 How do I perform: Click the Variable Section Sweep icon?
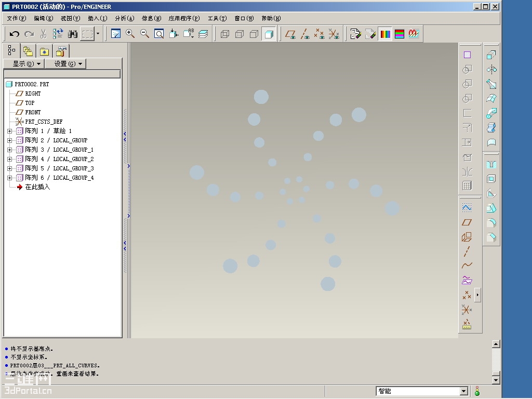[x=491, y=84]
